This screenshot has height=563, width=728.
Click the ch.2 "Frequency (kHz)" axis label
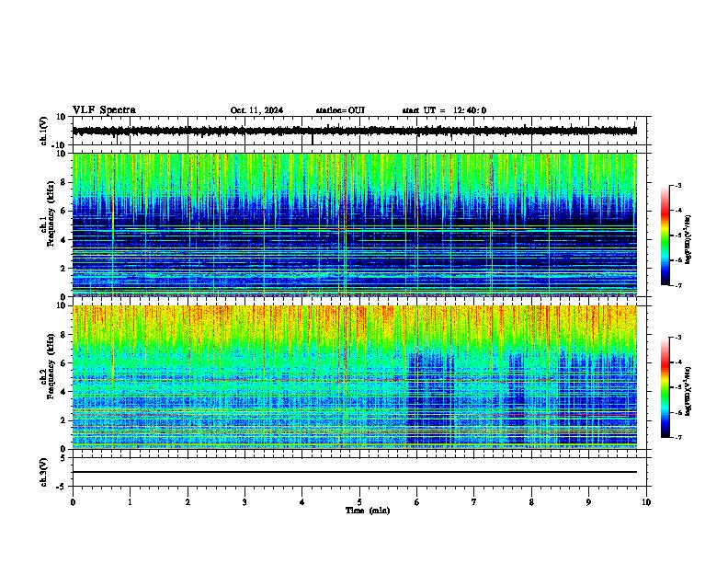[51, 366]
